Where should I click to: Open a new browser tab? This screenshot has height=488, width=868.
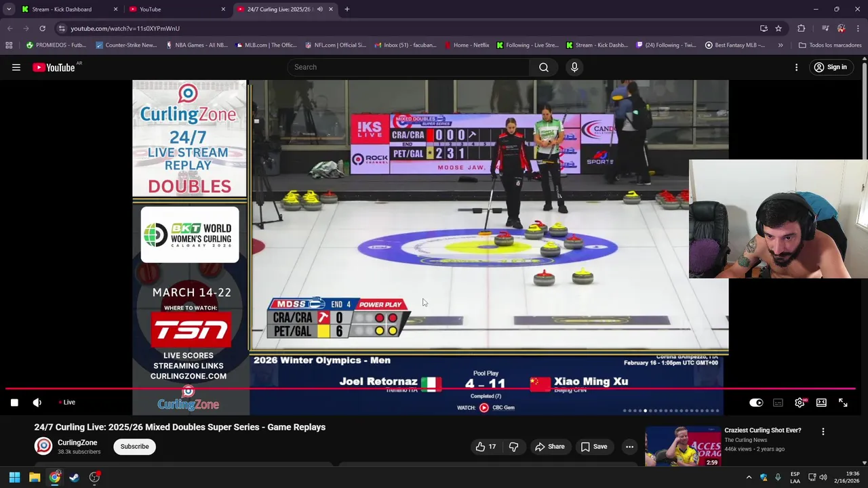pyautogui.click(x=347, y=9)
